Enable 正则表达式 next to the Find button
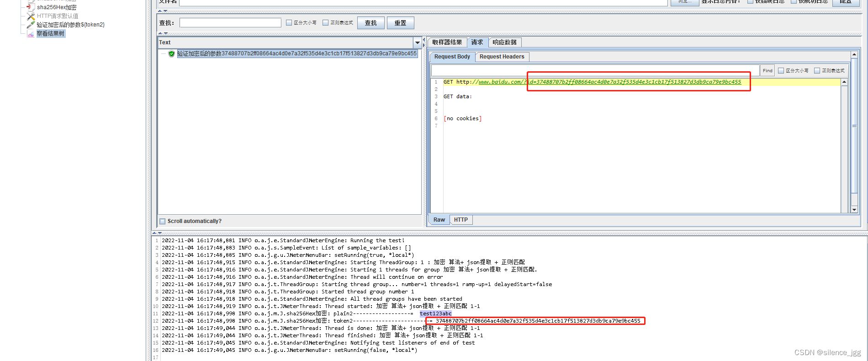Screen dimensions: 868x361 click(817, 70)
